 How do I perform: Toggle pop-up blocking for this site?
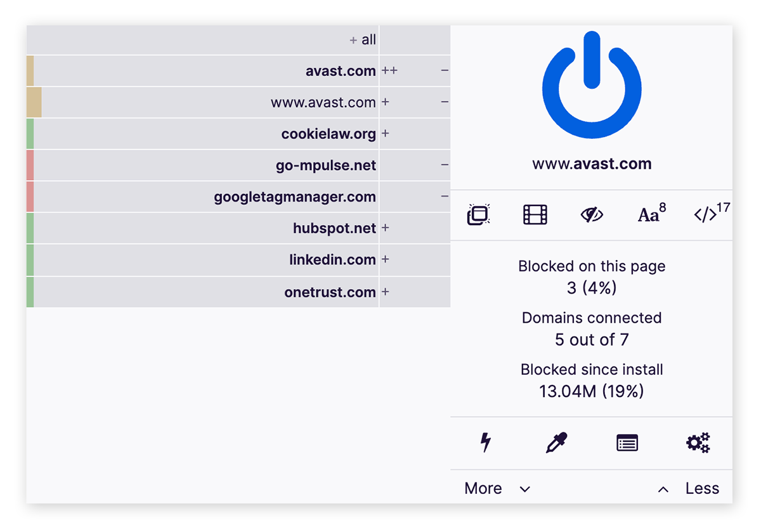pos(478,214)
